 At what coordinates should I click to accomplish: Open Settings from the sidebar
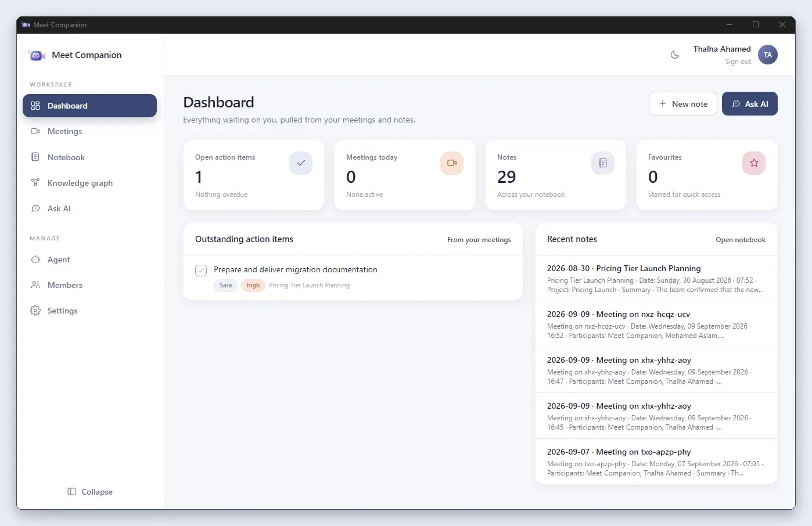pos(89,311)
